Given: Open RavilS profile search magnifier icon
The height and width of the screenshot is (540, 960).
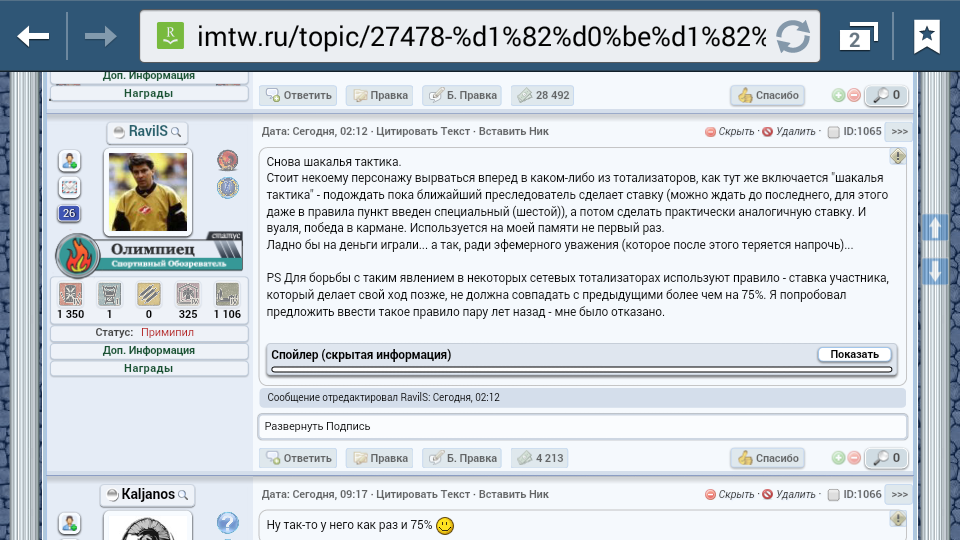Looking at the screenshot, I should [176, 132].
